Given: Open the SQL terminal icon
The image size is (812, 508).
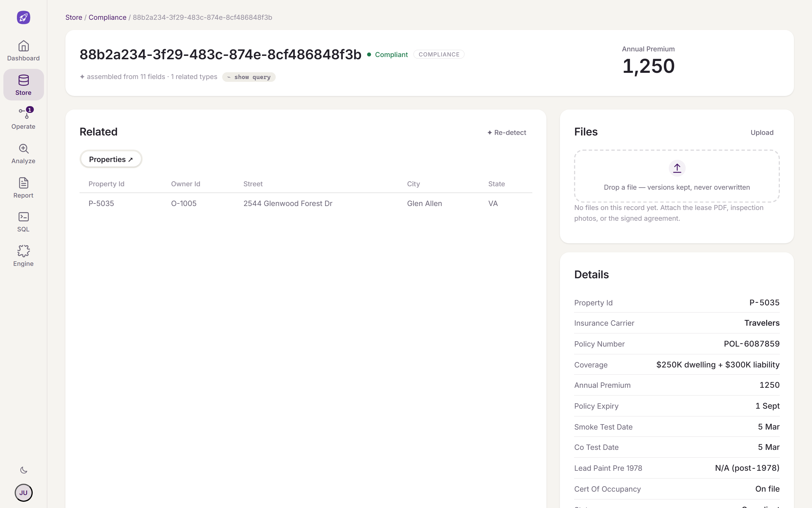Looking at the screenshot, I should tap(23, 217).
